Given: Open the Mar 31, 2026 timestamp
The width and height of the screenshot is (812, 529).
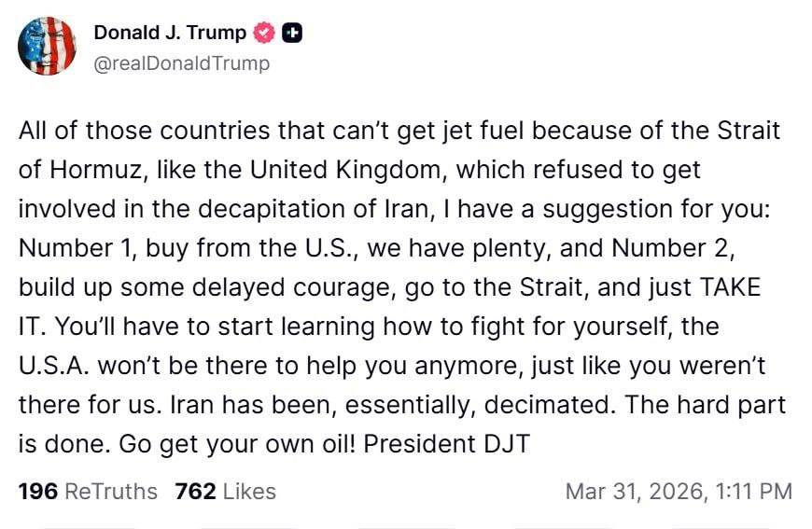Looking at the screenshot, I should tap(679, 491).
